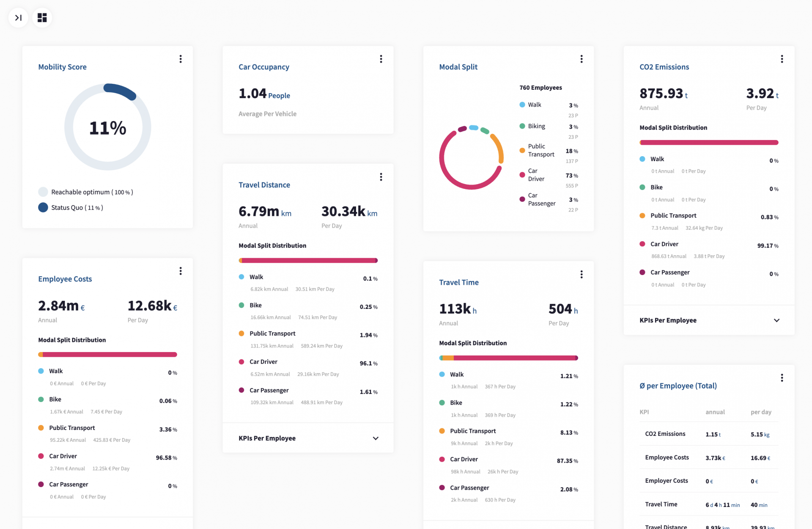Click the Modal Split donut chart
The image size is (812, 529).
471,157
